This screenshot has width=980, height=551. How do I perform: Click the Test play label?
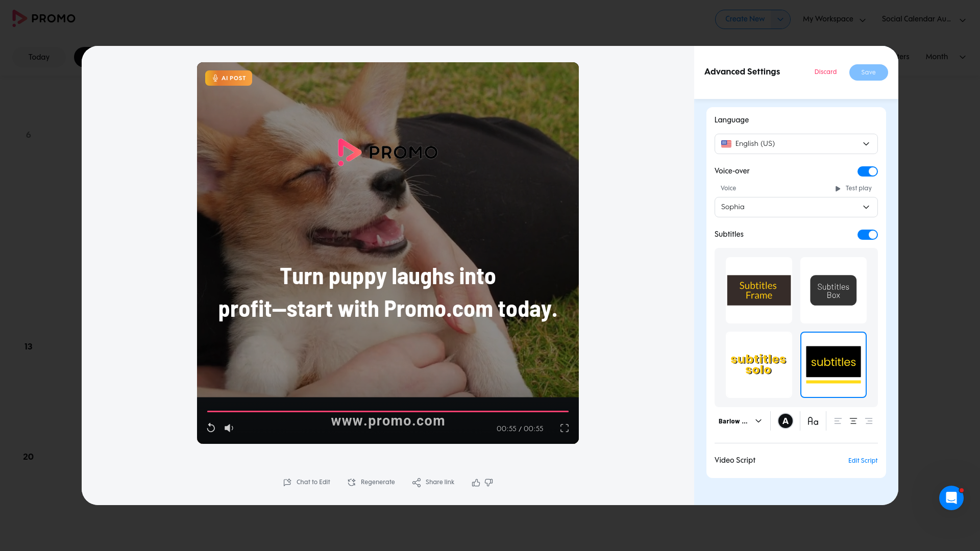click(x=859, y=188)
